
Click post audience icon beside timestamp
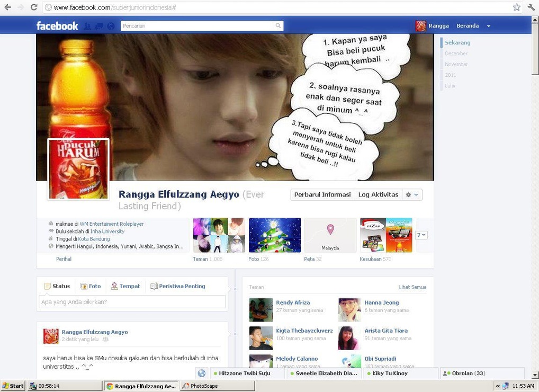[x=105, y=339]
